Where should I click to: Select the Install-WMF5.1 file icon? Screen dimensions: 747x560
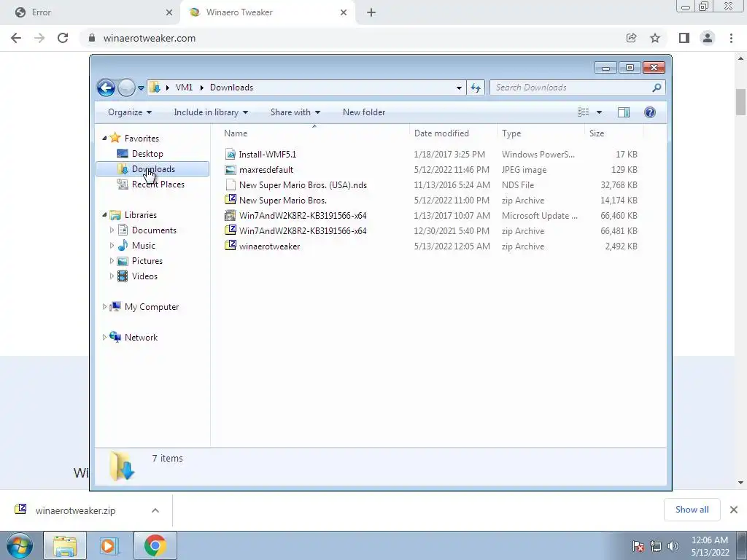pyautogui.click(x=231, y=155)
